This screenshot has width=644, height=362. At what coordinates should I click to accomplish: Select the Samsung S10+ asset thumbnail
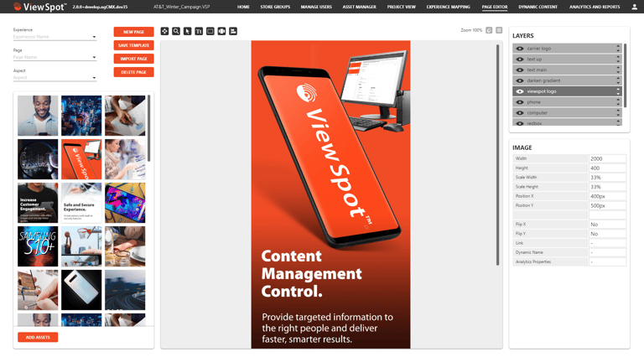tap(38, 246)
